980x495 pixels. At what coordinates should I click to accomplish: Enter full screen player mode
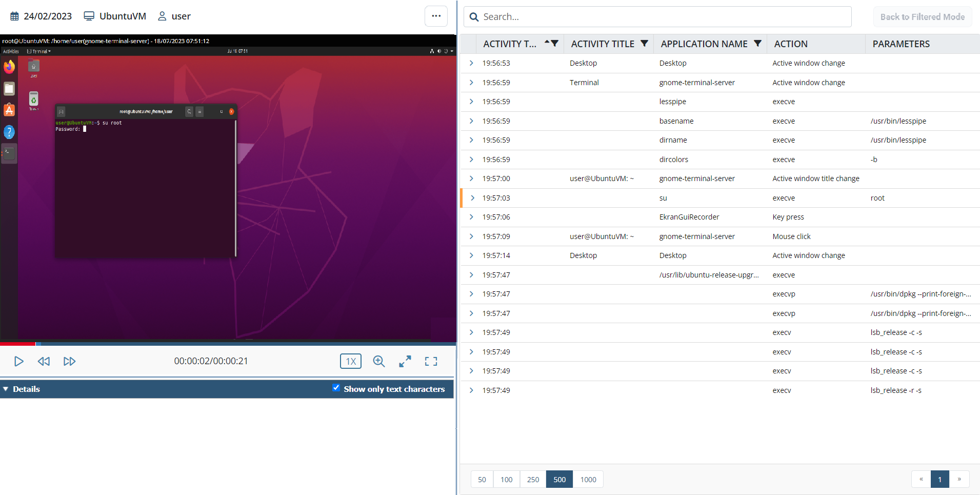click(431, 361)
